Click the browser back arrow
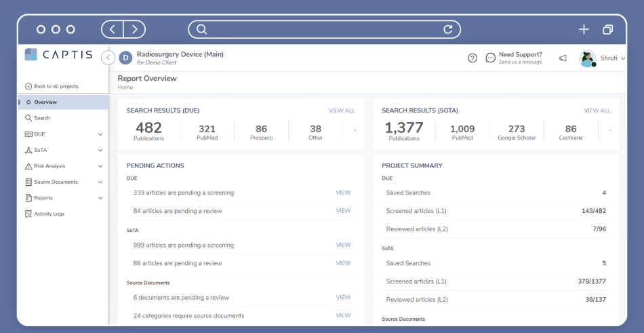Screen dimensions: 644x333 click(x=113, y=29)
